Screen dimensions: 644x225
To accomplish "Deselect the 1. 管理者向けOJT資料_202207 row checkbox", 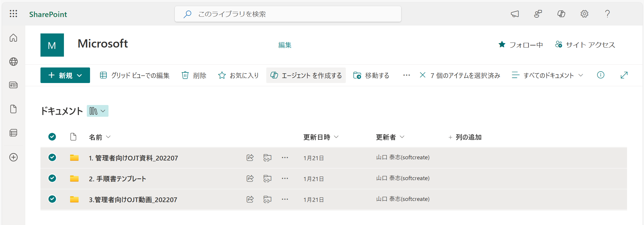I will [52, 158].
